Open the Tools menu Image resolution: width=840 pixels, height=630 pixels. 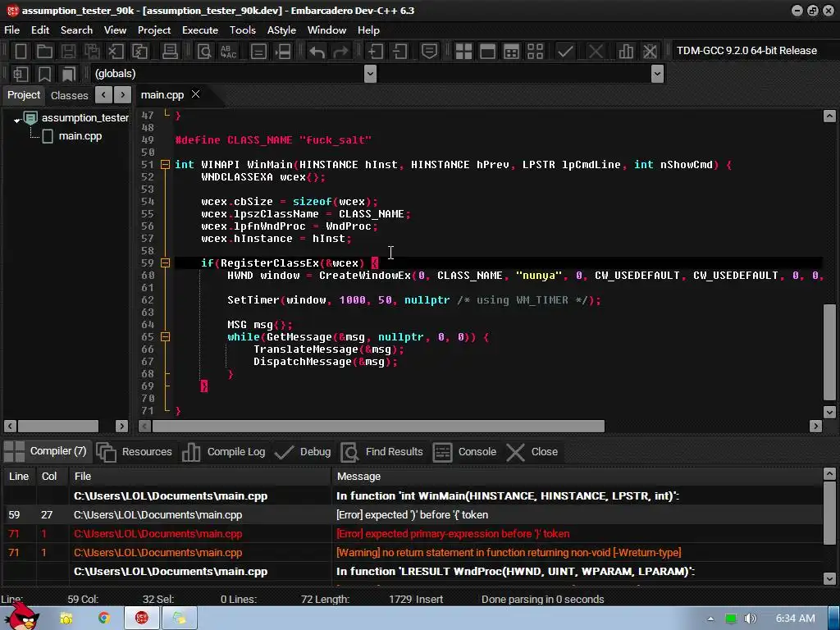(243, 30)
